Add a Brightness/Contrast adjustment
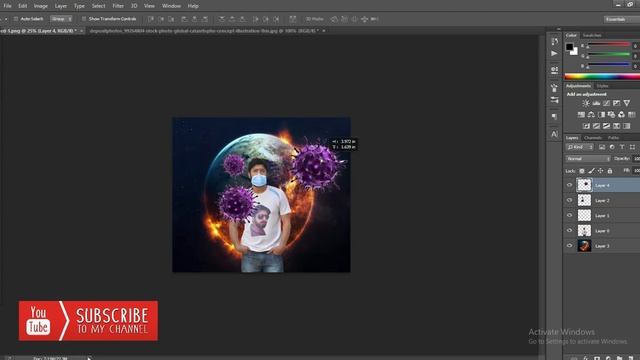Image resolution: width=640 pixels, height=360 pixels. pos(586,103)
